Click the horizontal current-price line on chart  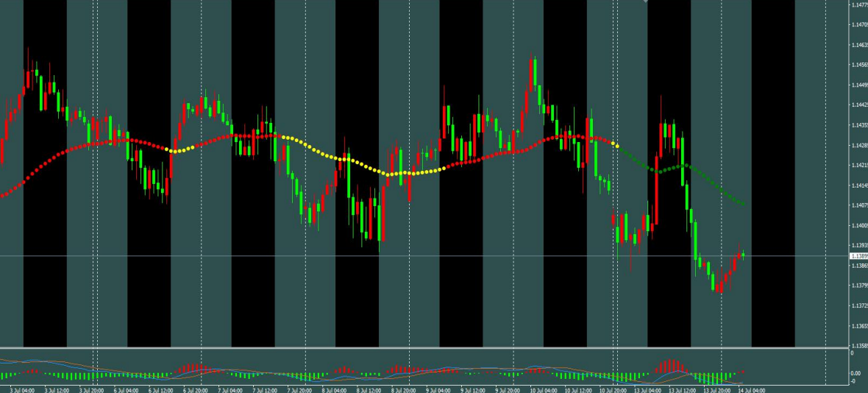[424, 255]
